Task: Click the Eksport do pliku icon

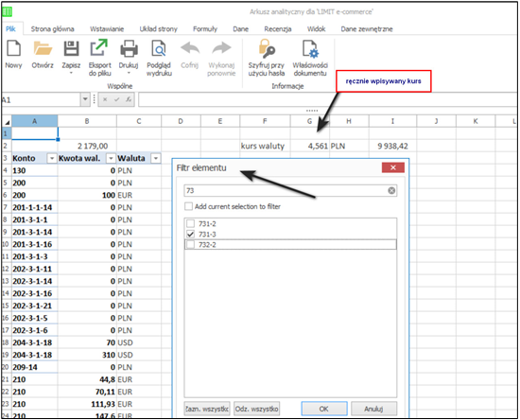Action: click(99, 48)
